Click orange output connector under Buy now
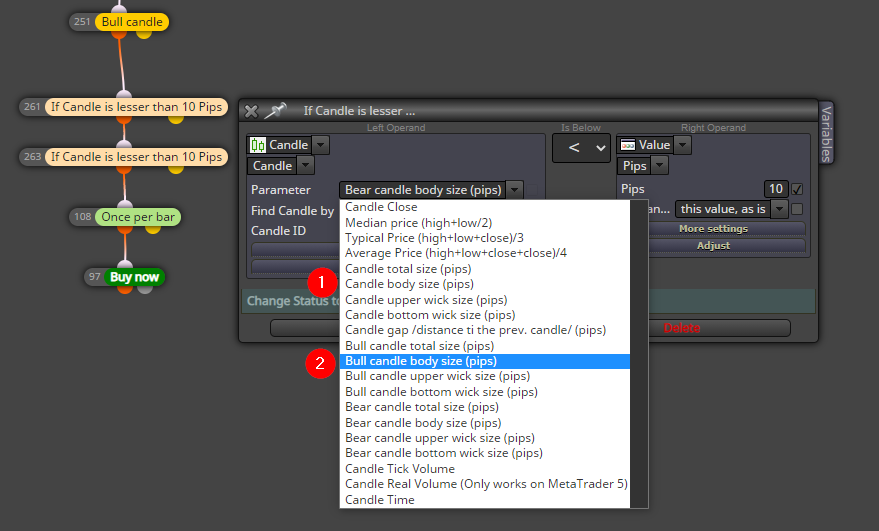This screenshot has height=531, width=879. coord(125,289)
